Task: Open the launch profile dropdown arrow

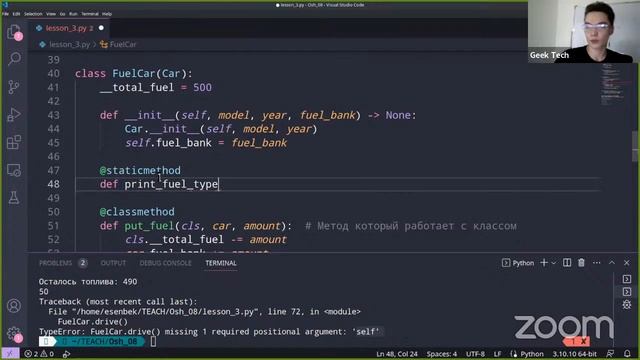Action: [x=554, y=263]
